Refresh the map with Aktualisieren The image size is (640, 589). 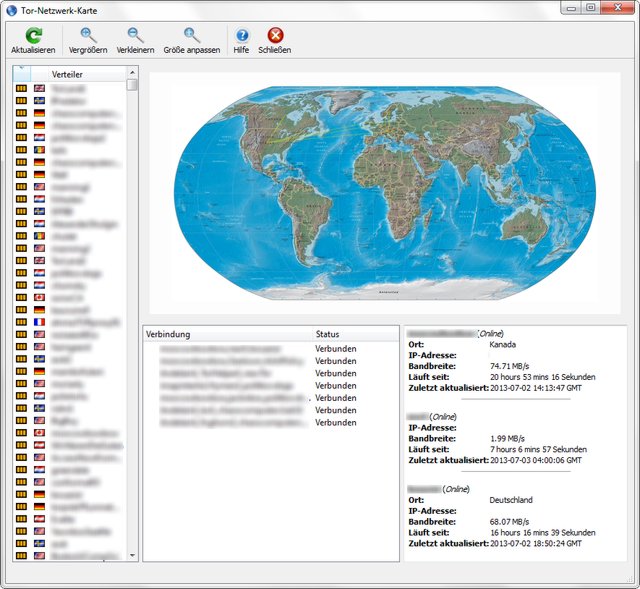click(33, 41)
